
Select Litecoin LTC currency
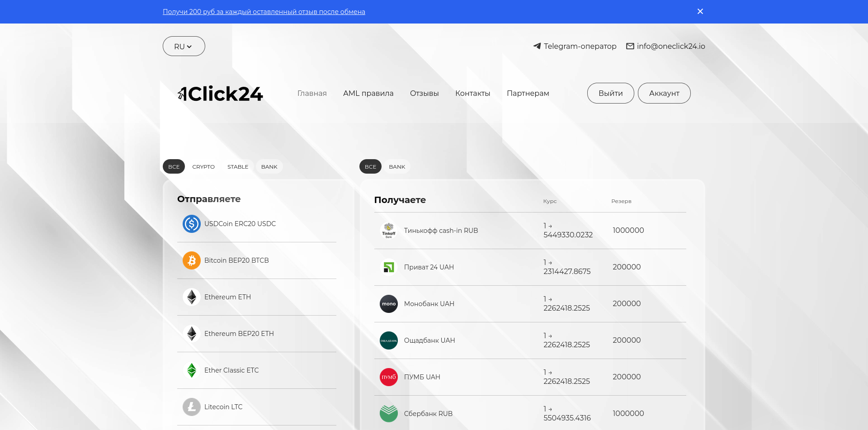point(257,407)
